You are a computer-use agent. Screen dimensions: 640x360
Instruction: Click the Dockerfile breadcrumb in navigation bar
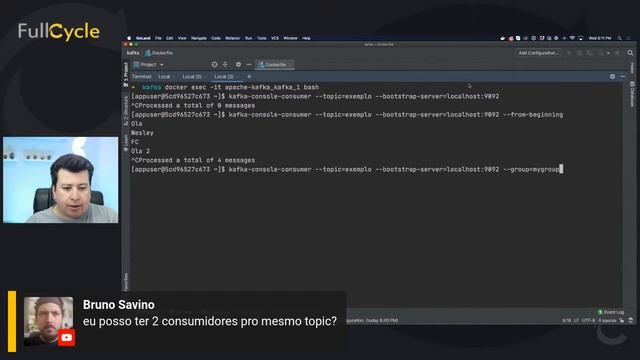point(160,53)
